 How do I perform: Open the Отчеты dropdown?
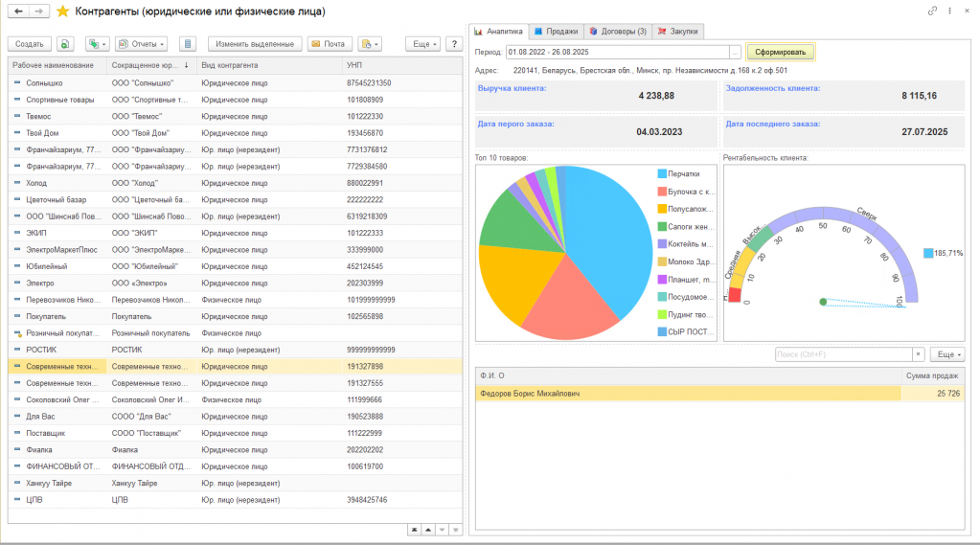click(x=141, y=44)
